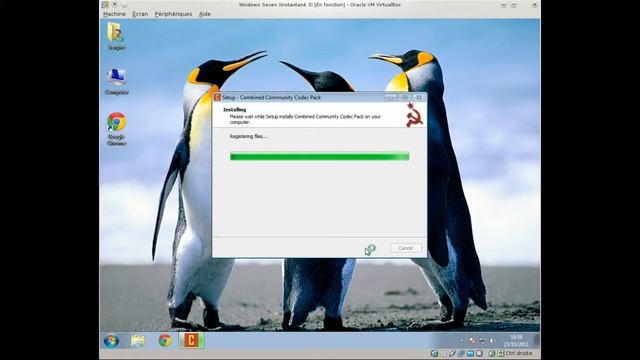Click the square screen indicator in VirtualBox status bar

pyautogui.click(x=479, y=353)
